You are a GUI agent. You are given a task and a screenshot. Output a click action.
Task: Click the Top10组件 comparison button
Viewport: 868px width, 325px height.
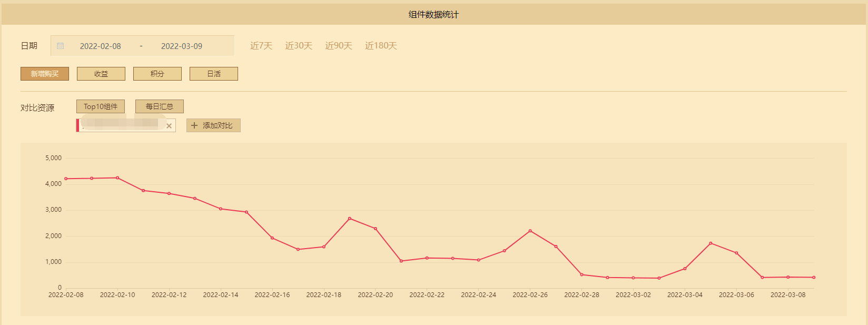(x=101, y=106)
